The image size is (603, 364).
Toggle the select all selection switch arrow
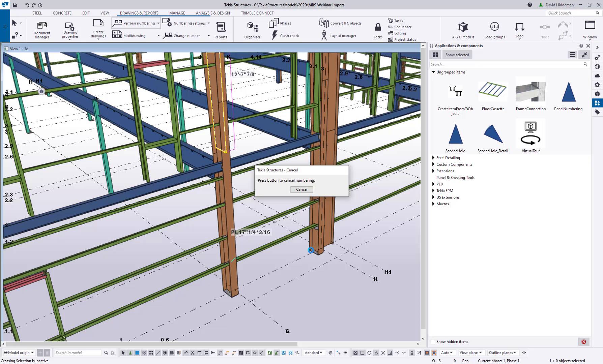pyautogui.click(x=123, y=353)
